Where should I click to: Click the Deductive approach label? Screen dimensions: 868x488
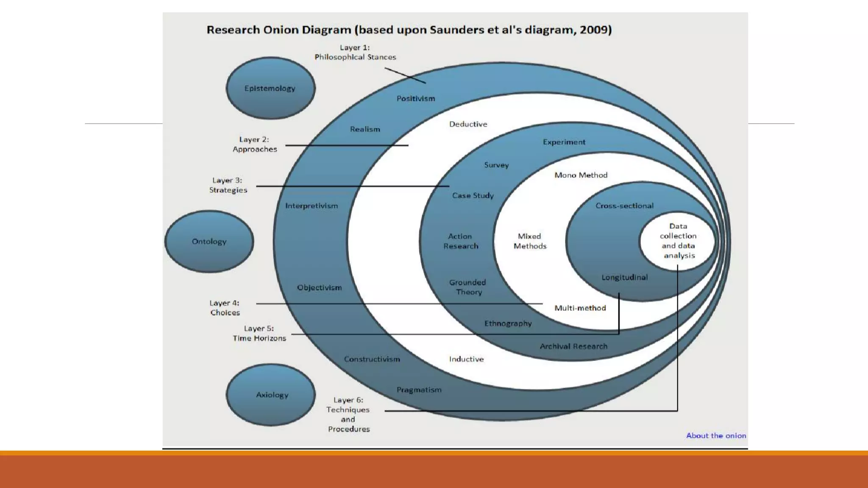[x=468, y=124]
